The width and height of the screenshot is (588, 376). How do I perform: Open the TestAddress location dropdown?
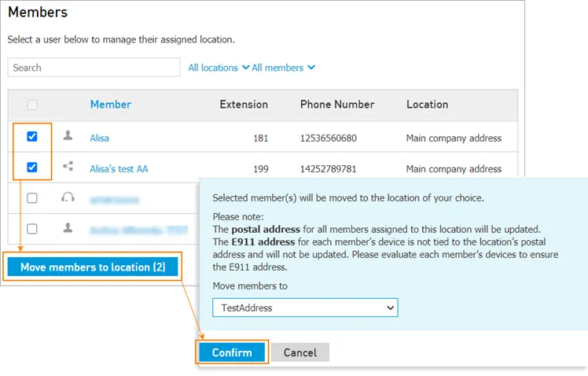(x=305, y=308)
